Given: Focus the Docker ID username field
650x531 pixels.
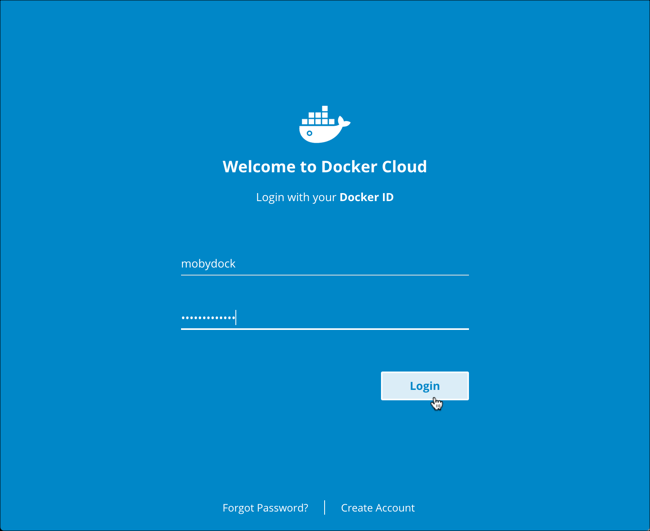Looking at the screenshot, I should pos(324,264).
